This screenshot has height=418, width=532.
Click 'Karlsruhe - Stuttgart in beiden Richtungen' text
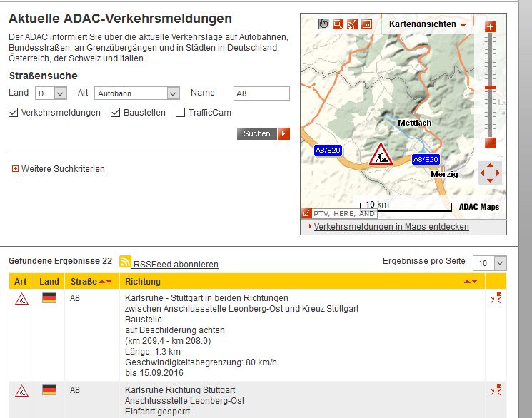[x=206, y=298]
